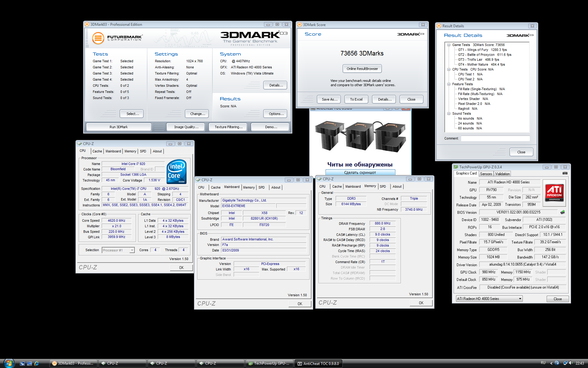588x368 pixels.
Task: Click the network tray icon
Action: [x=565, y=363]
